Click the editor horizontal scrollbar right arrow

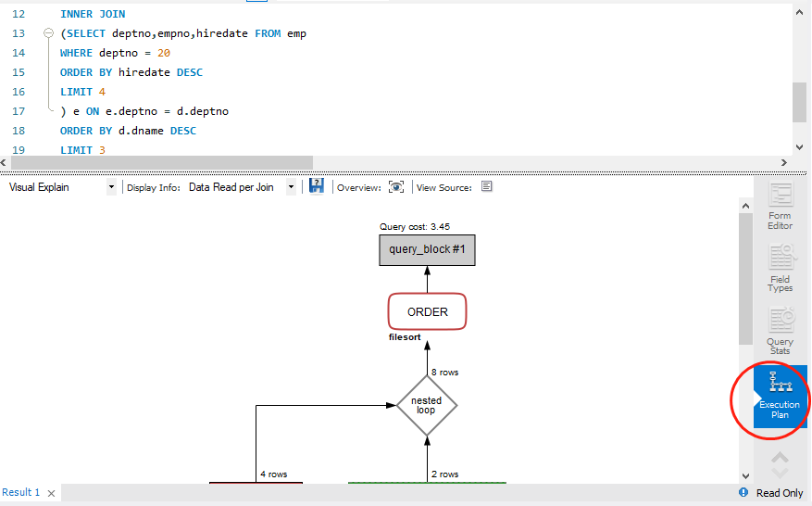tap(784, 163)
